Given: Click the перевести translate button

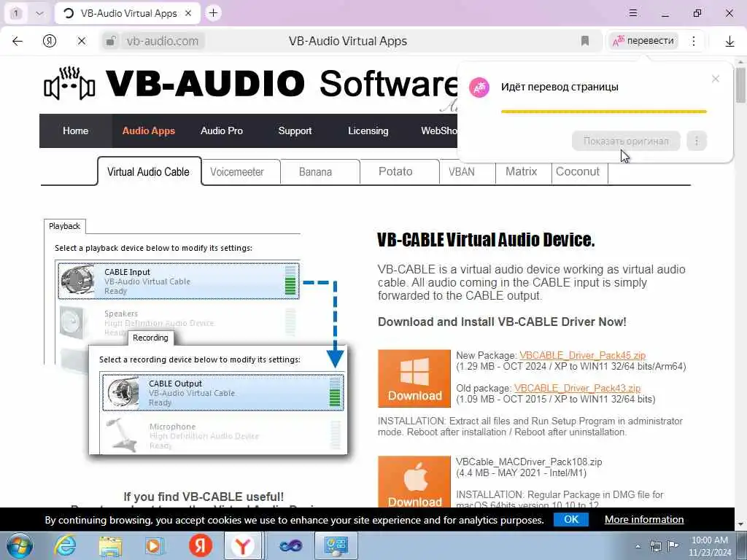Looking at the screenshot, I should click(x=643, y=41).
